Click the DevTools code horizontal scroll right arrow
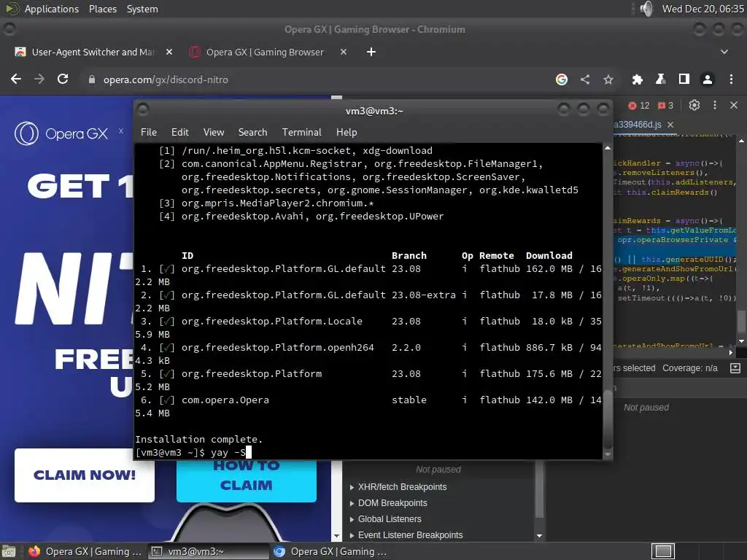747x560 pixels. [x=731, y=352]
